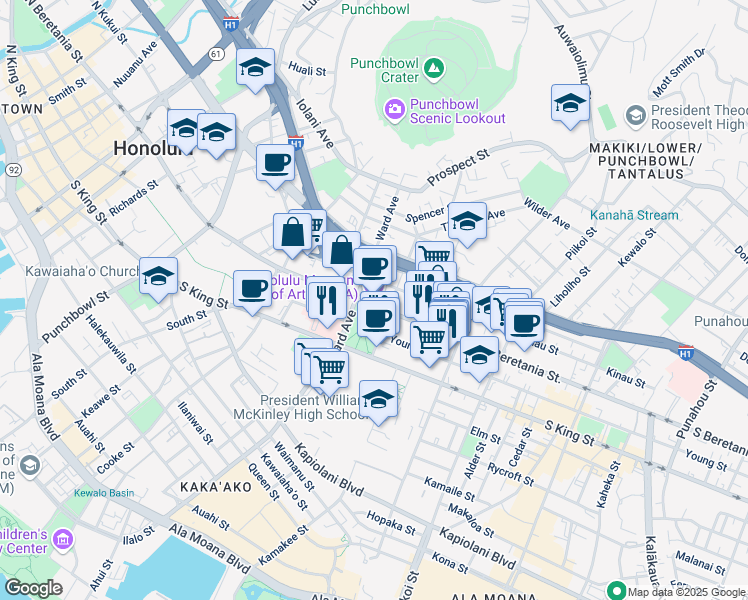Click the Richards St label
This screenshot has width=748, height=600.
pos(134,198)
